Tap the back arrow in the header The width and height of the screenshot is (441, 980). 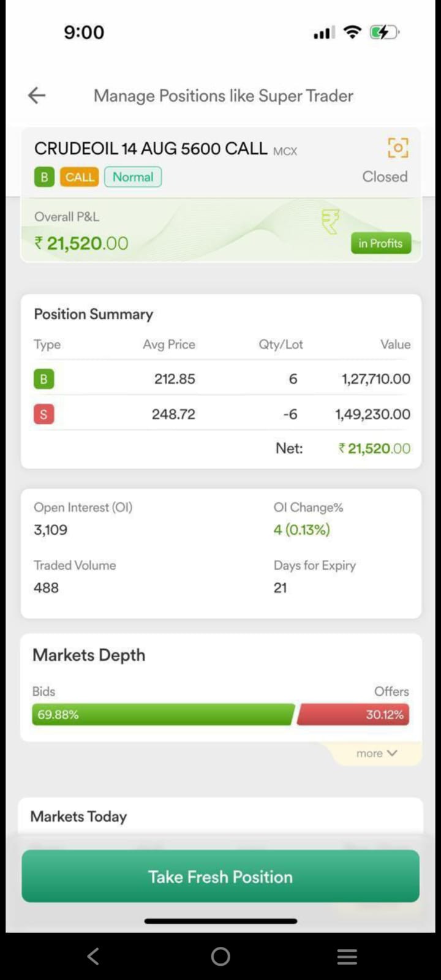37,96
